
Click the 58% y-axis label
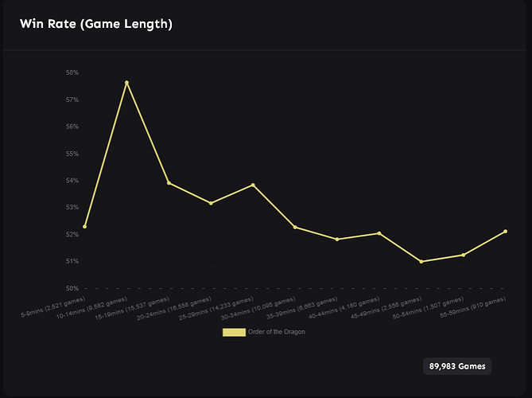[x=72, y=72]
